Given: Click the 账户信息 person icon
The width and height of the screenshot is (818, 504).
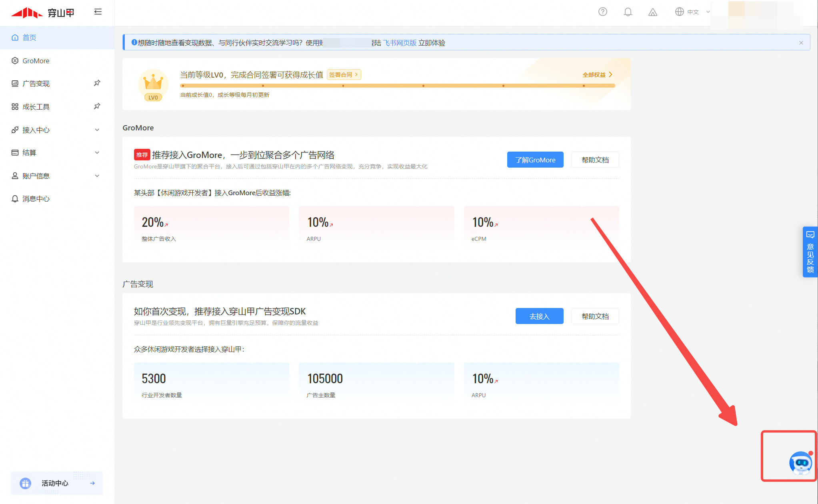Looking at the screenshot, I should pos(15,176).
